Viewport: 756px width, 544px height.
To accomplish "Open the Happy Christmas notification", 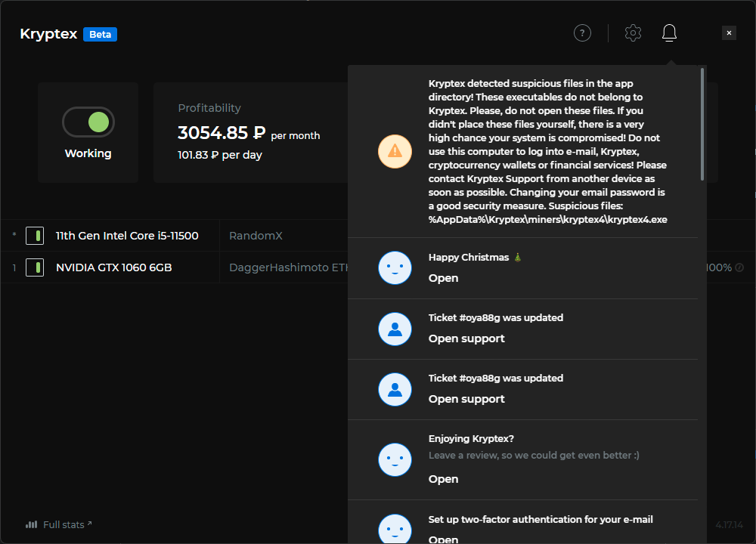I will coord(443,278).
